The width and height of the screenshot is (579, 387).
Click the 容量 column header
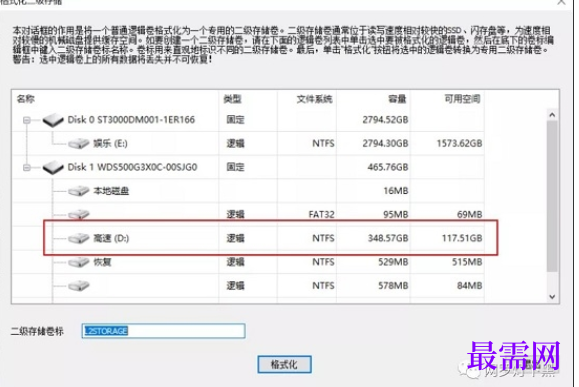[397, 99]
